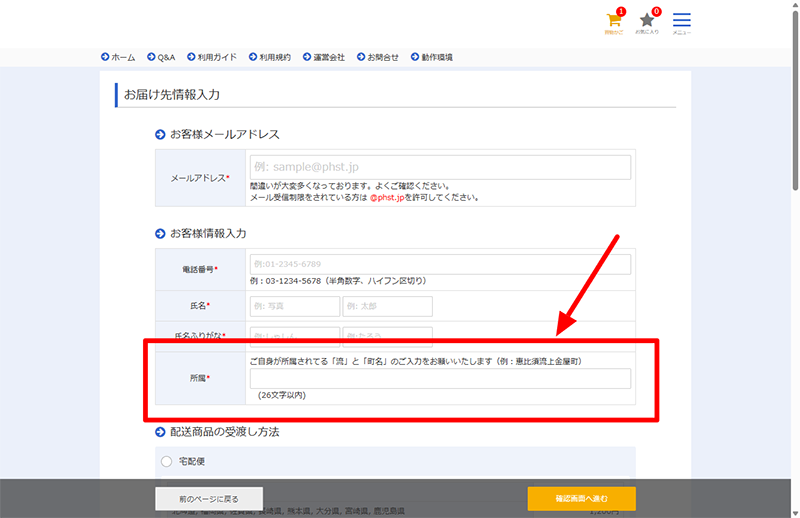Open the favorites star icon
This screenshot has height=518, width=800.
647,21
